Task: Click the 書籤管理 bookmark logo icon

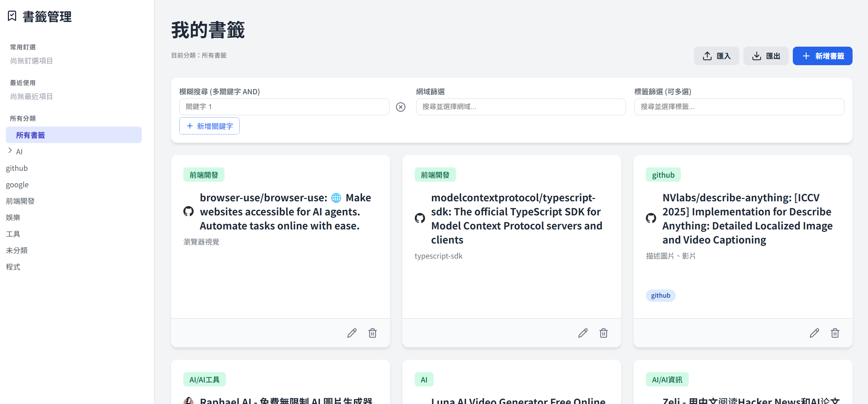Action: point(12,16)
